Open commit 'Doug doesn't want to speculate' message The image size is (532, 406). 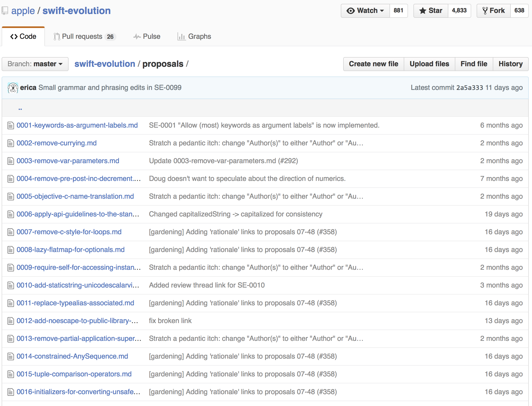pos(247,179)
